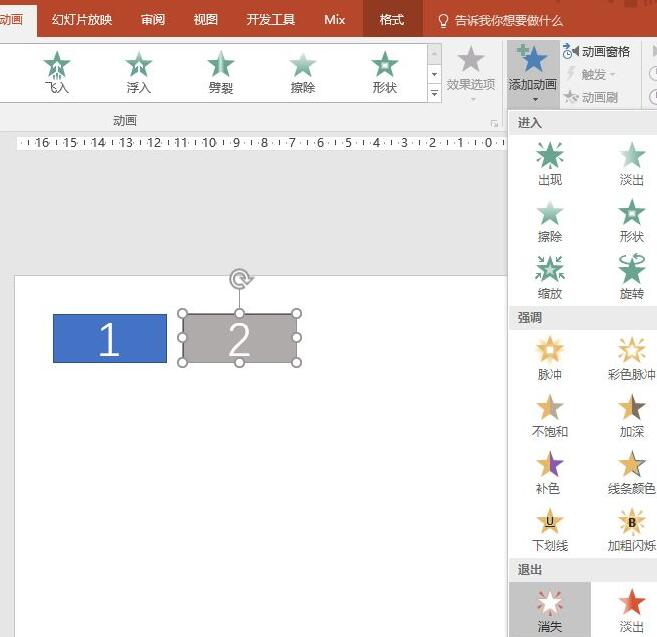Choose 消失 disappear exit effect
The height and width of the screenshot is (637, 657).
pyautogui.click(x=550, y=610)
